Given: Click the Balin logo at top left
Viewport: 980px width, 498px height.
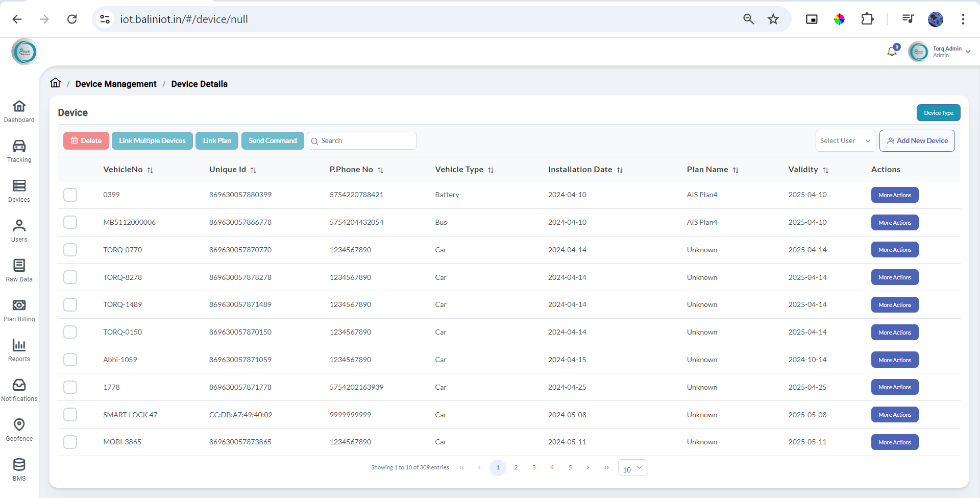Looking at the screenshot, I should [x=24, y=52].
